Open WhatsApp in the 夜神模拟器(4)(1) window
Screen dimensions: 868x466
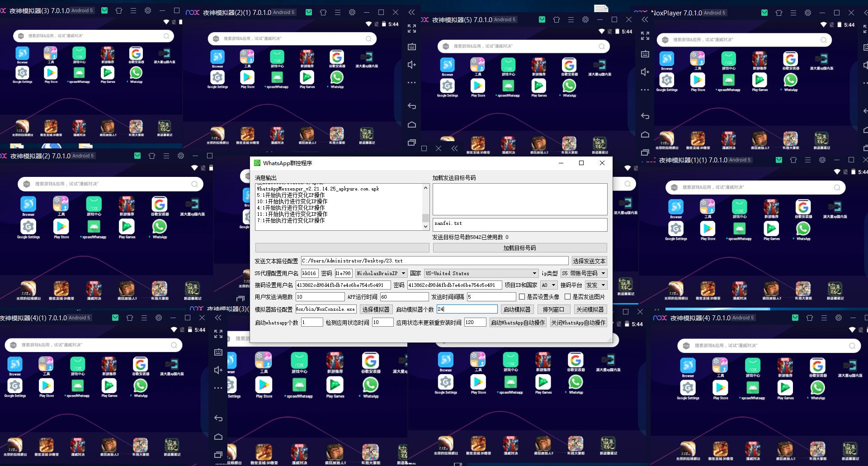[x=140, y=385]
